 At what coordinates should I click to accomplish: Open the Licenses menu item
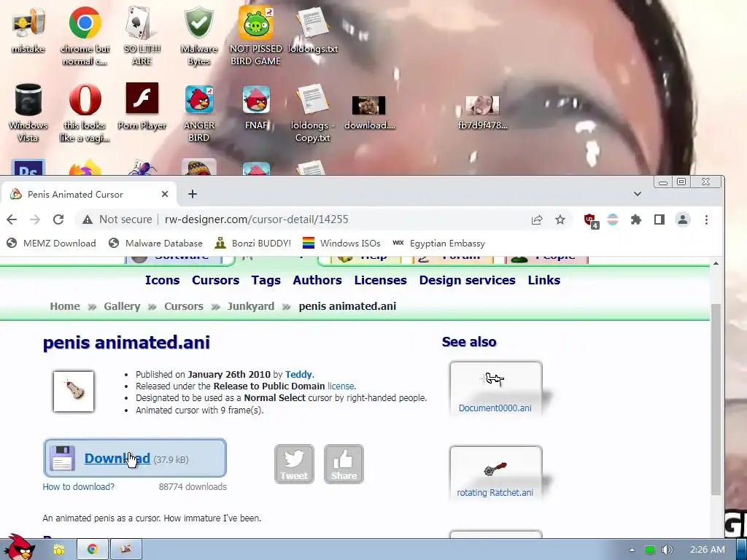380,280
